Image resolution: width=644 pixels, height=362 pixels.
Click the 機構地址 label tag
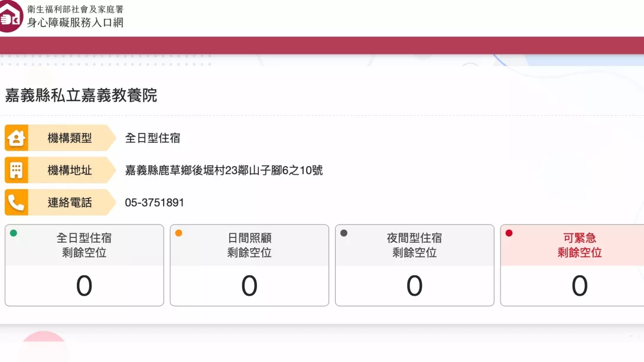click(70, 171)
